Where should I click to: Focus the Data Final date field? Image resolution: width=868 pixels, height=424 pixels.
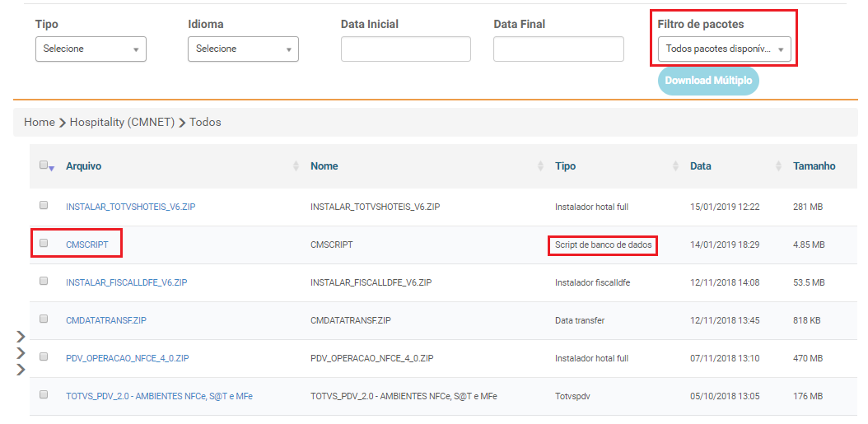point(558,49)
